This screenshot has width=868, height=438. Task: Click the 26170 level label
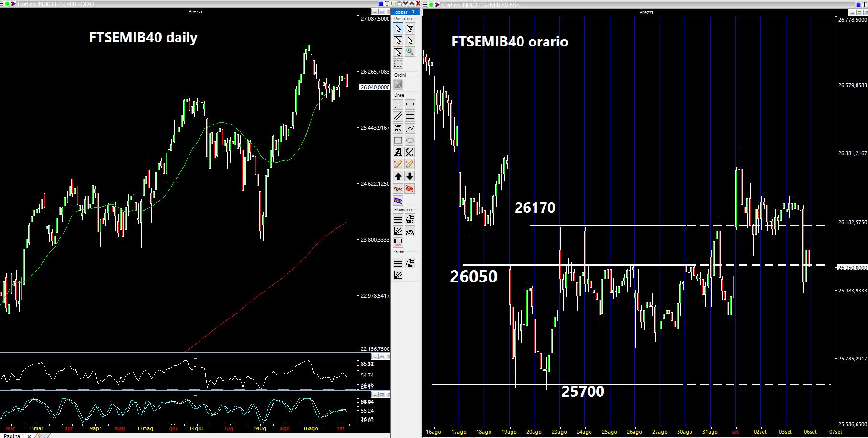click(x=535, y=207)
